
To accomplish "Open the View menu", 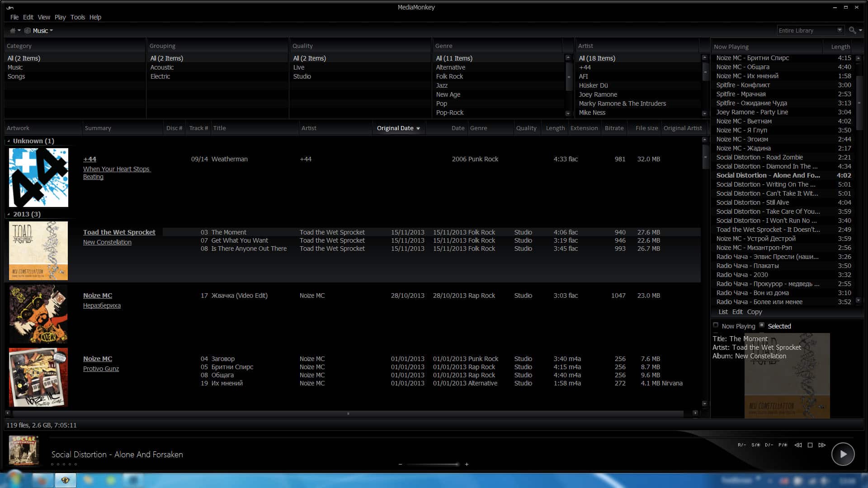I will point(44,17).
